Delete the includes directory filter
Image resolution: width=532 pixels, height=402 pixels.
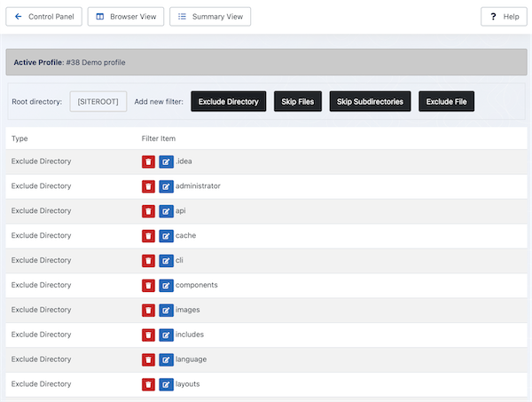coord(148,335)
